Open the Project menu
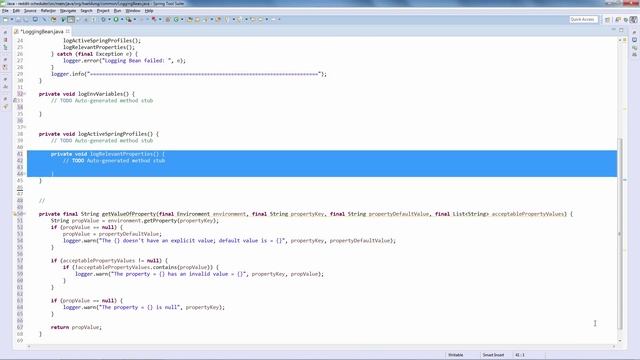This screenshot has width=640, height=360. [103, 11]
